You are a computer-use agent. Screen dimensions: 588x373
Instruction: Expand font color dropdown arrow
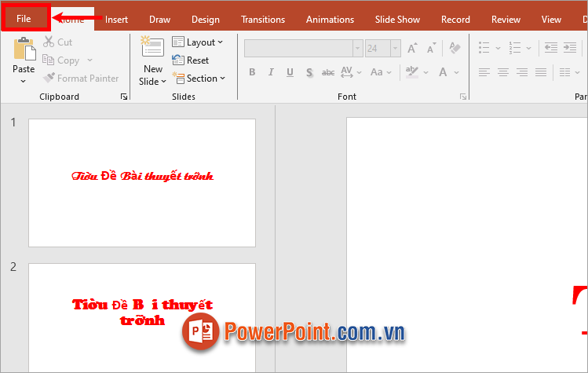click(456, 72)
